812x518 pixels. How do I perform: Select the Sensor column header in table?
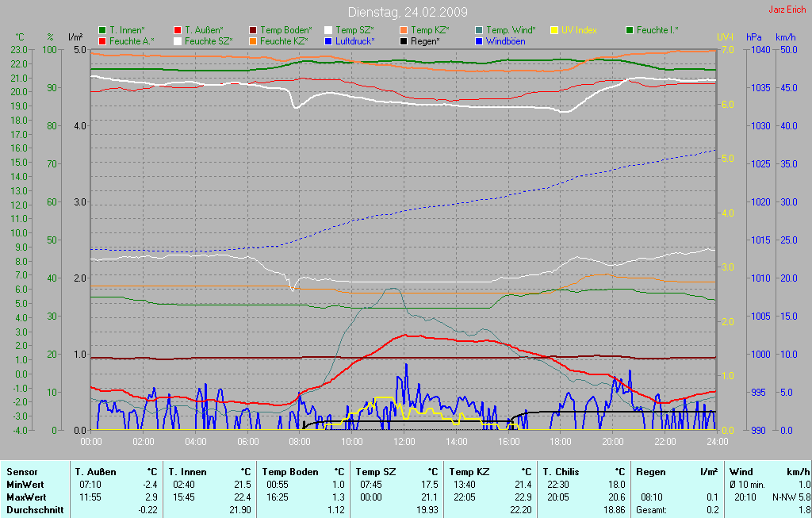click(x=22, y=471)
